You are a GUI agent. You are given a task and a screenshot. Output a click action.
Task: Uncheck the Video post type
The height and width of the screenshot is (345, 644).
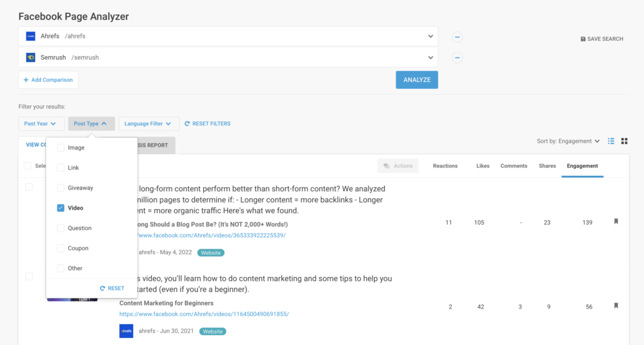[60, 208]
